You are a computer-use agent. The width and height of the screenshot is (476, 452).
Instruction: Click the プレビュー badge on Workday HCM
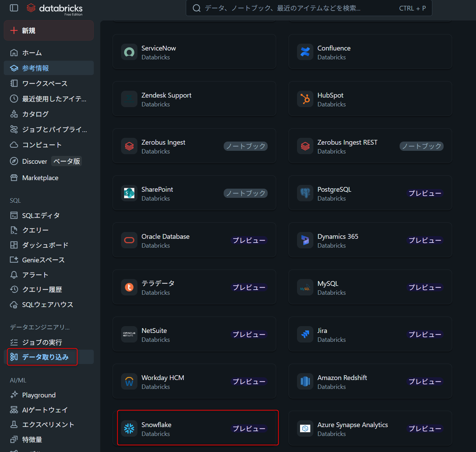[x=249, y=382]
